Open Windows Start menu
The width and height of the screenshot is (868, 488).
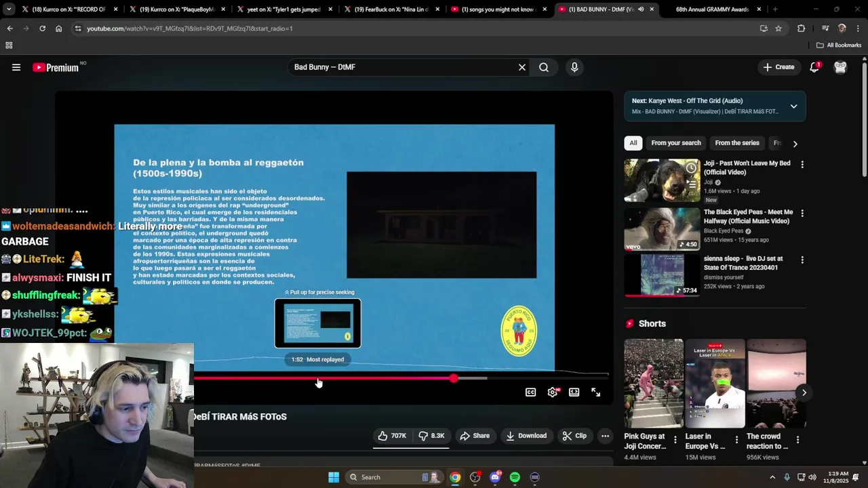[334, 477]
